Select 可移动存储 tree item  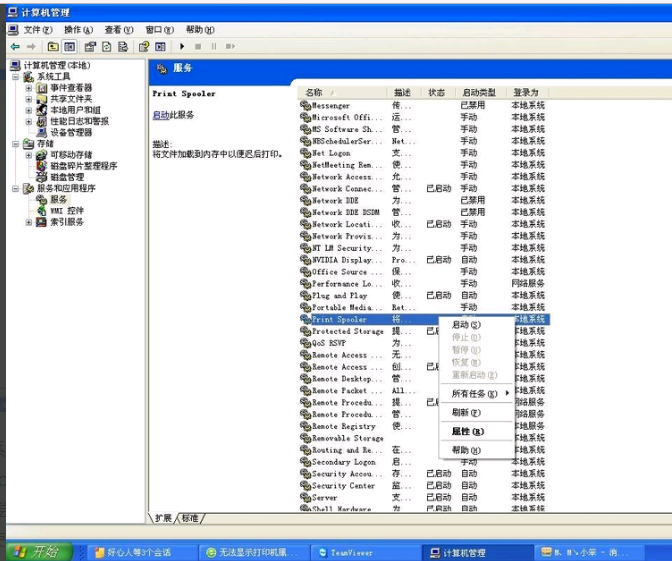[71, 154]
